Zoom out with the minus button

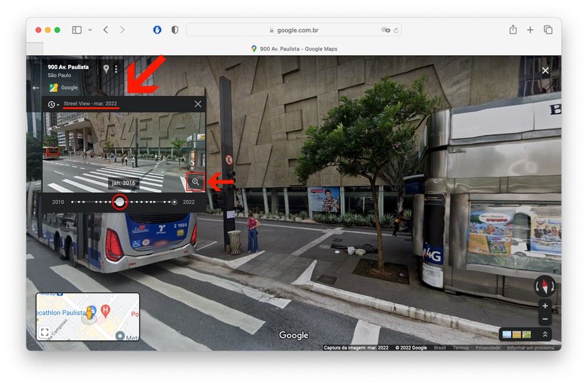coord(545,319)
